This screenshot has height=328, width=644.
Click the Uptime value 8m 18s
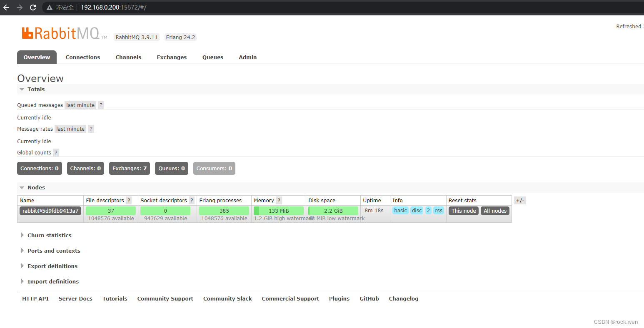click(x=374, y=211)
